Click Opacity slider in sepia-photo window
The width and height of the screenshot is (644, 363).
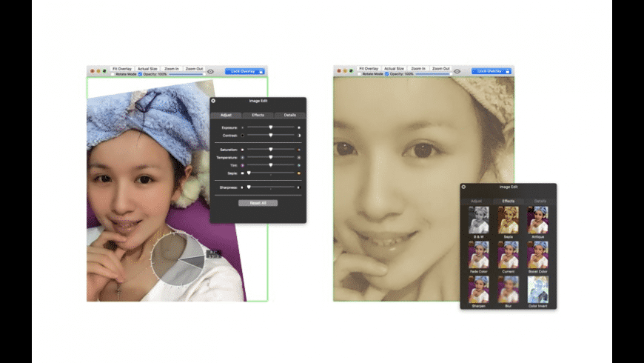pos(432,74)
